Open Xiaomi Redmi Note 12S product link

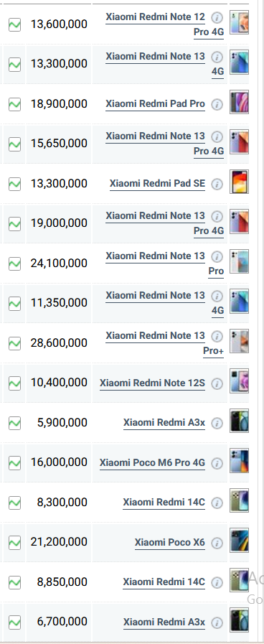152,383
